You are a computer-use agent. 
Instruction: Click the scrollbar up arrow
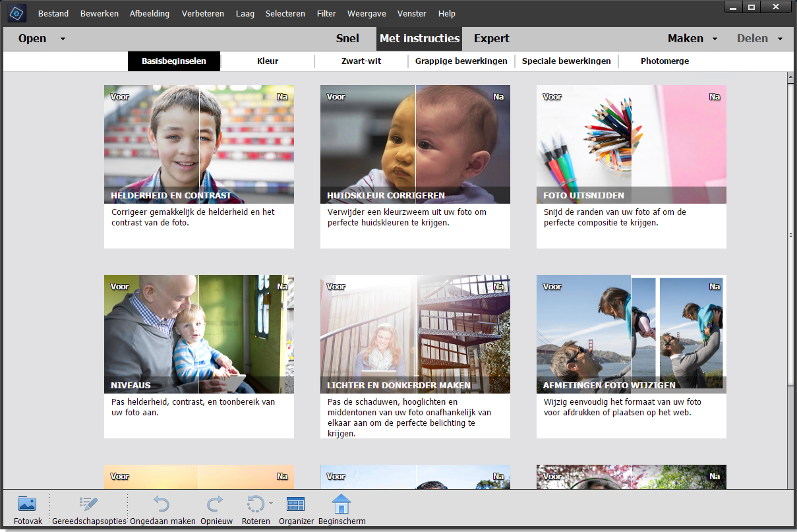(x=790, y=77)
